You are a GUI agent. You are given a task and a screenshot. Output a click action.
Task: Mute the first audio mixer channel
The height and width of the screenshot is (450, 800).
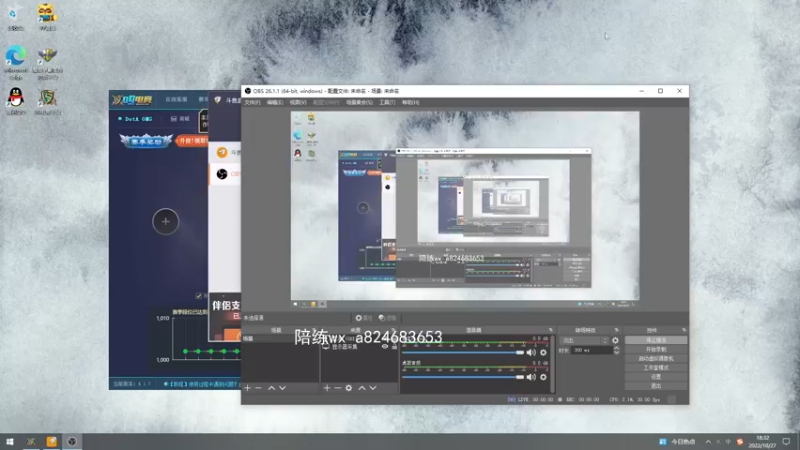point(531,353)
